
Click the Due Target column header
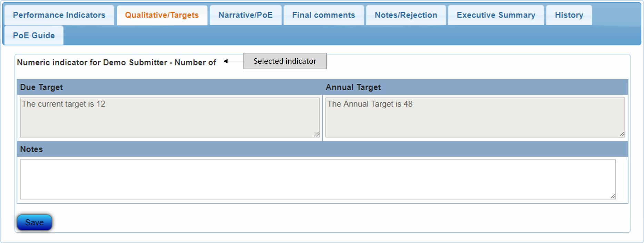click(41, 87)
